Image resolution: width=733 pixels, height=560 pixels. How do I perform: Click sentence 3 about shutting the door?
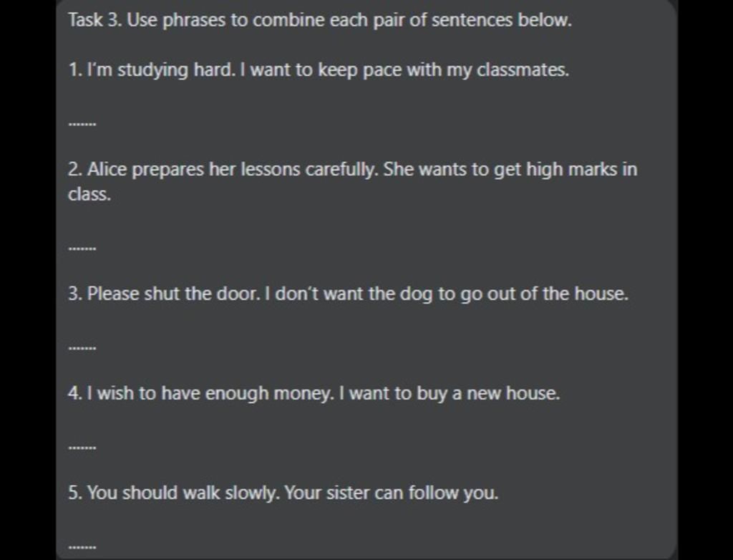pyautogui.click(x=348, y=294)
